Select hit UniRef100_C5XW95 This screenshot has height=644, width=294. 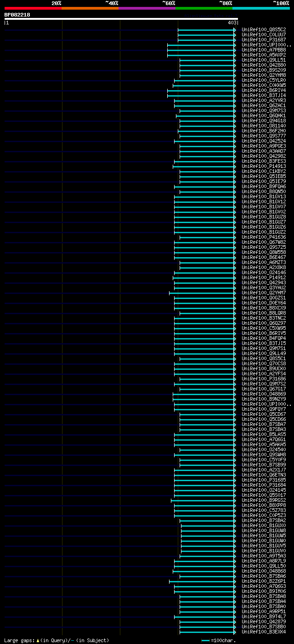tap(264, 328)
